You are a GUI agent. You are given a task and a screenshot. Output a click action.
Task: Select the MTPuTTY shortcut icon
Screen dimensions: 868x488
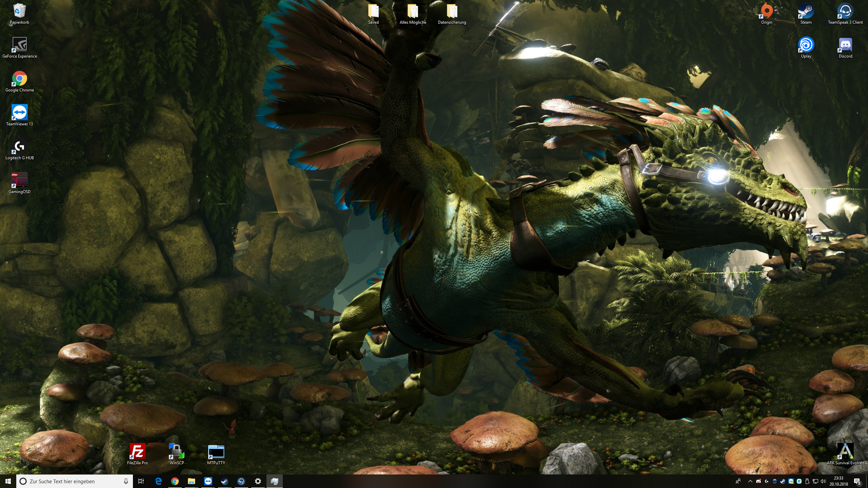tap(216, 452)
